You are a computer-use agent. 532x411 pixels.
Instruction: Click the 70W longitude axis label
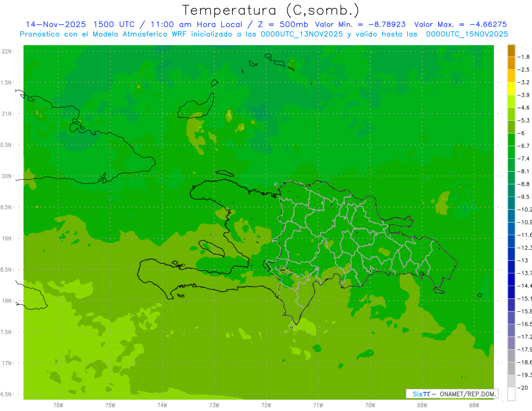tap(370, 405)
